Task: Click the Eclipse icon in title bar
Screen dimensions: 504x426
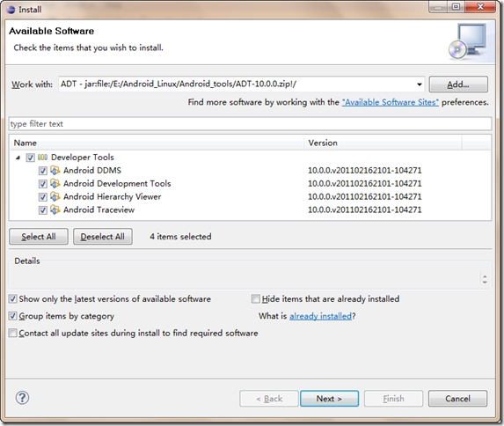Action: point(11,10)
